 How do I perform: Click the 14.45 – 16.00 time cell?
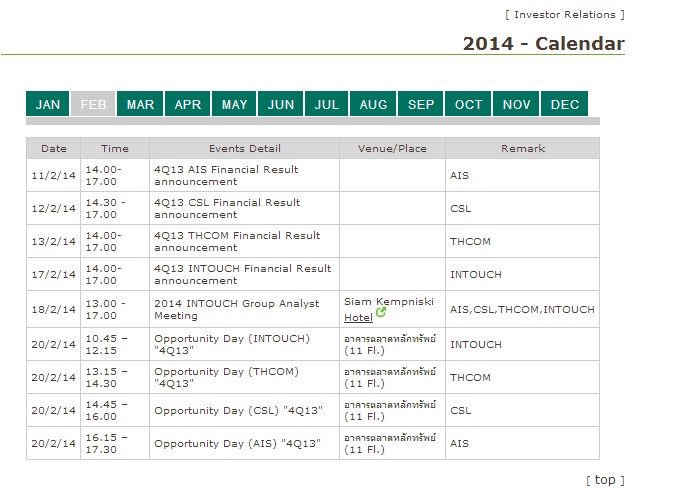pyautogui.click(x=115, y=410)
